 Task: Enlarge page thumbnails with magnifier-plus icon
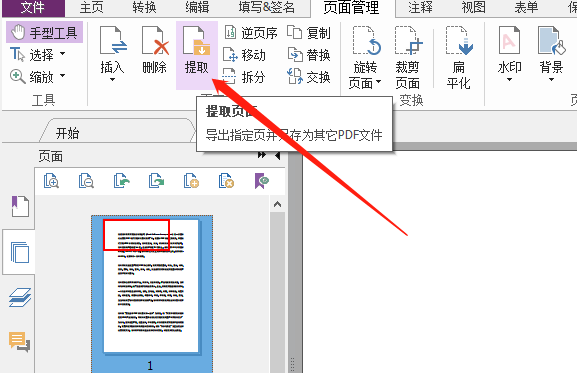(x=51, y=181)
